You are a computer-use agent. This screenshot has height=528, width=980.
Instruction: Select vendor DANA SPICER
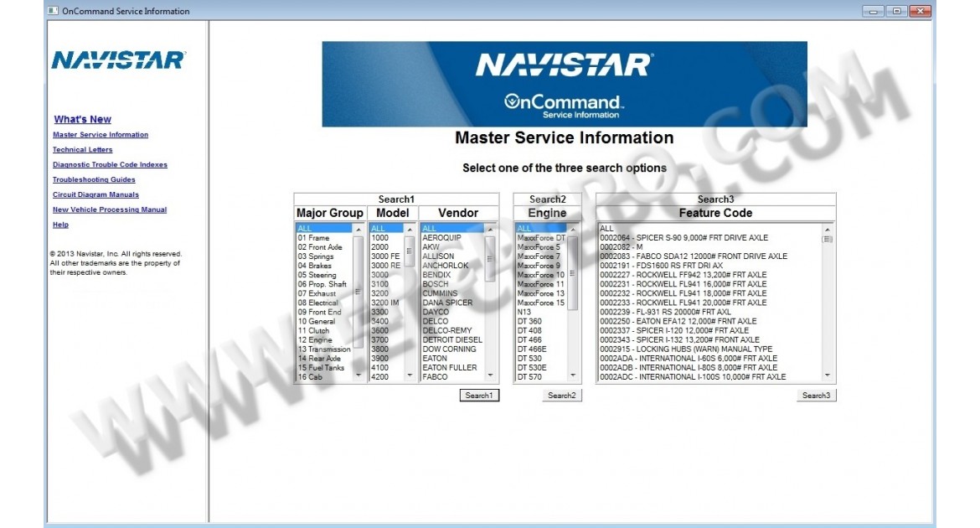pos(452,303)
